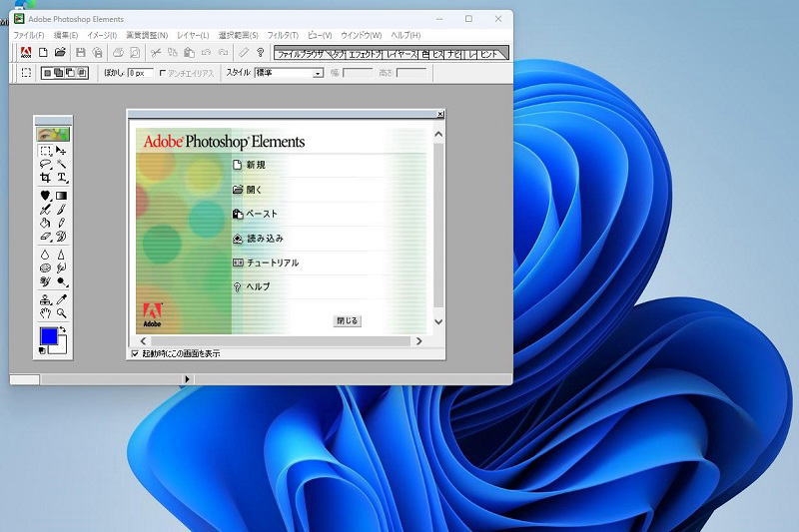
Task: Toggle the アンチエイリアス checkbox
Action: click(x=163, y=73)
